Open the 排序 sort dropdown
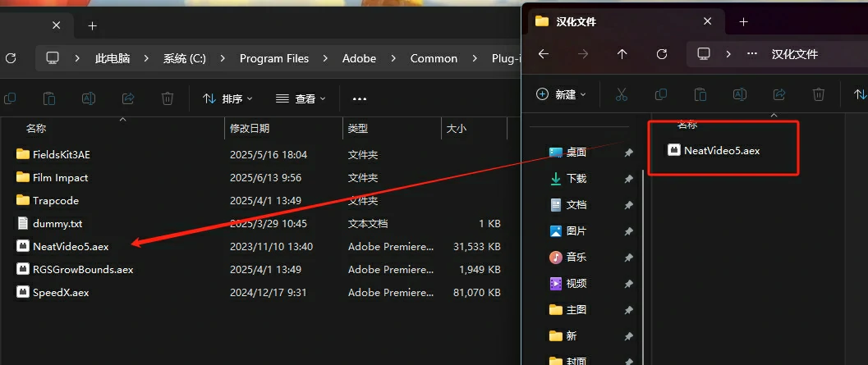The image size is (868, 365). pyautogui.click(x=227, y=98)
